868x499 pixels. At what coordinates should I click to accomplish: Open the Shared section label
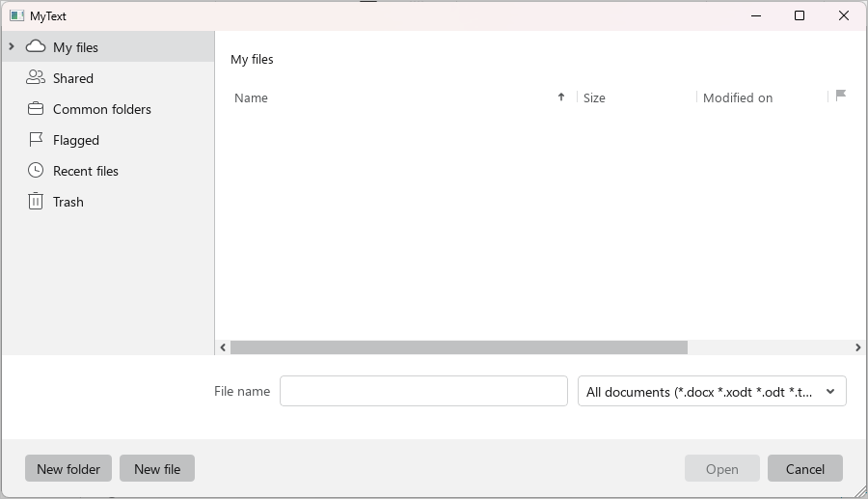click(x=73, y=78)
